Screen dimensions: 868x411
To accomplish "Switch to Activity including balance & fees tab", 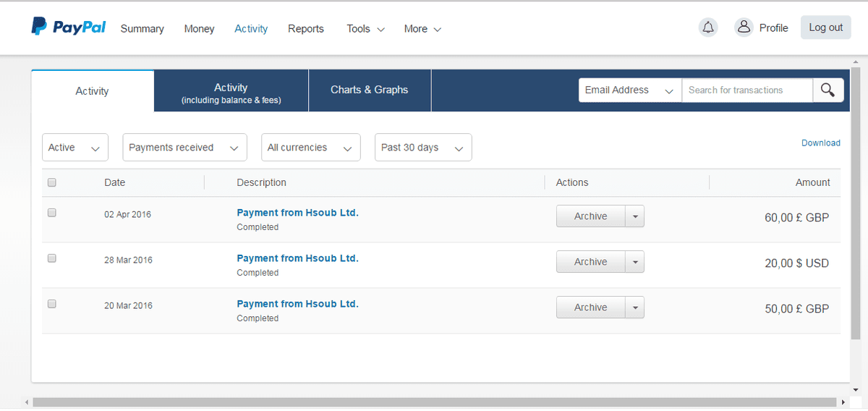I will 231,91.
